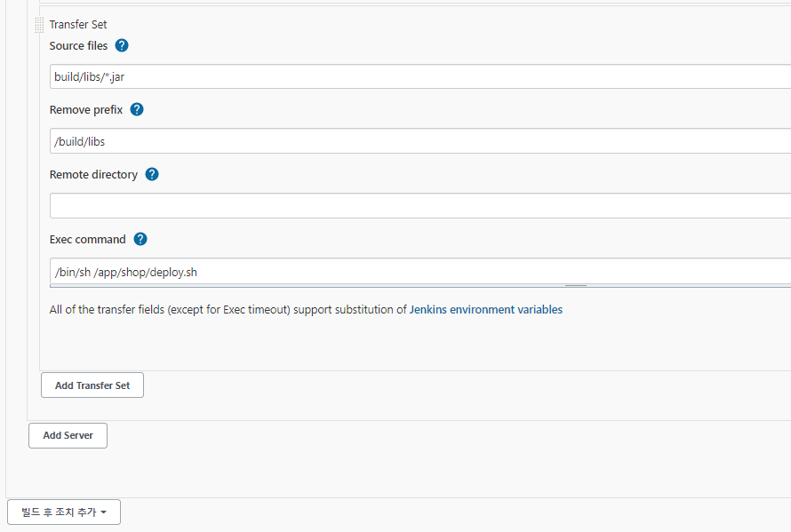Click the Source files input field
Image resolution: width=791 pixels, height=532 pixels.
coord(420,76)
